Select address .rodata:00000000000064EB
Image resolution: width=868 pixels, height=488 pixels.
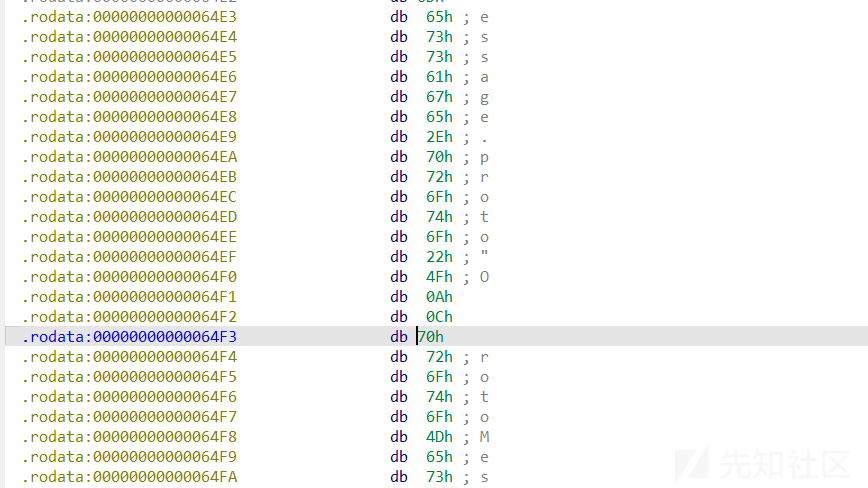pyautogui.click(x=129, y=177)
